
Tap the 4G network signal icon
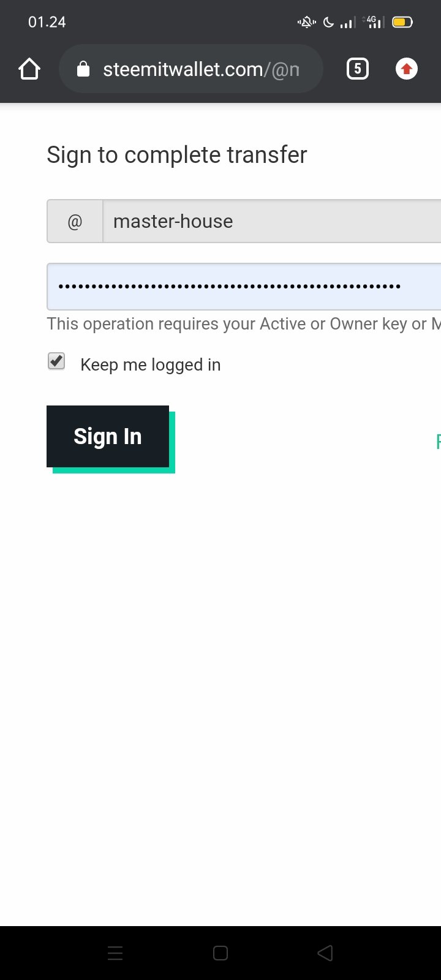(x=374, y=23)
